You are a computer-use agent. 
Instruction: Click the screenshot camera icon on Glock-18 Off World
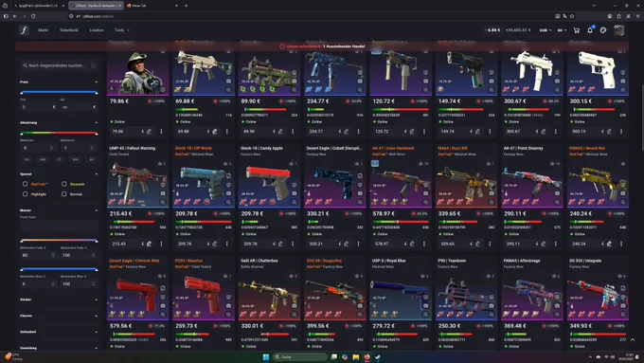(x=228, y=193)
